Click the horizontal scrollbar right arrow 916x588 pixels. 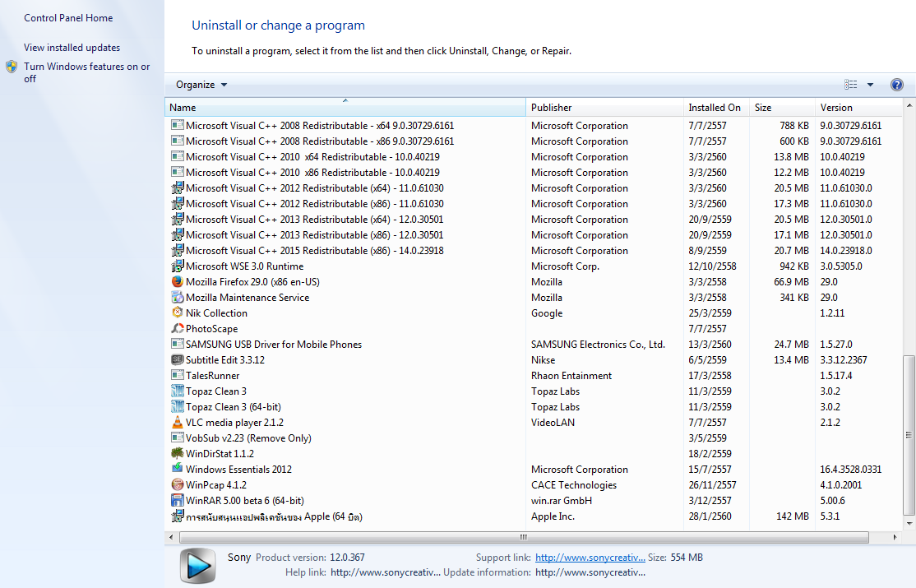click(x=895, y=536)
